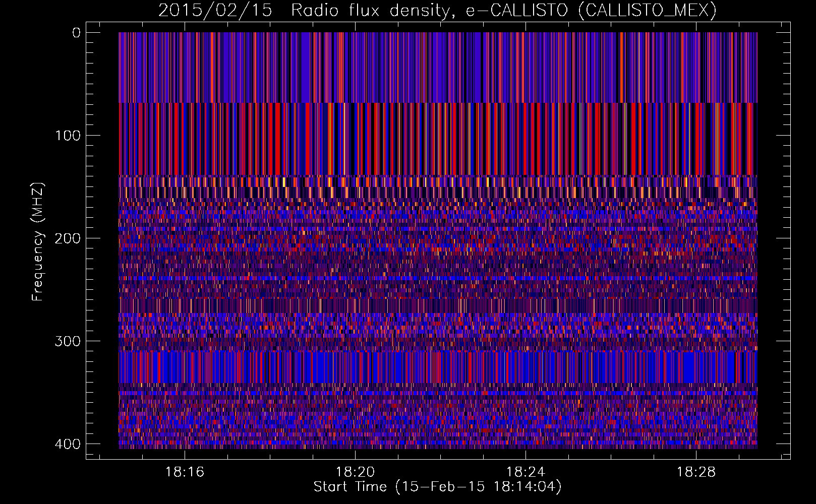Image resolution: width=816 pixels, height=504 pixels.
Task: Click the 'Frequency (MHZ)' y-axis label
Action: (38, 241)
